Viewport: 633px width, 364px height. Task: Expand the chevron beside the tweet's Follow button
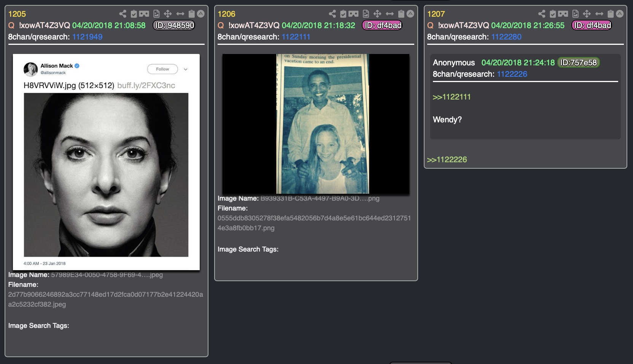coord(186,69)
